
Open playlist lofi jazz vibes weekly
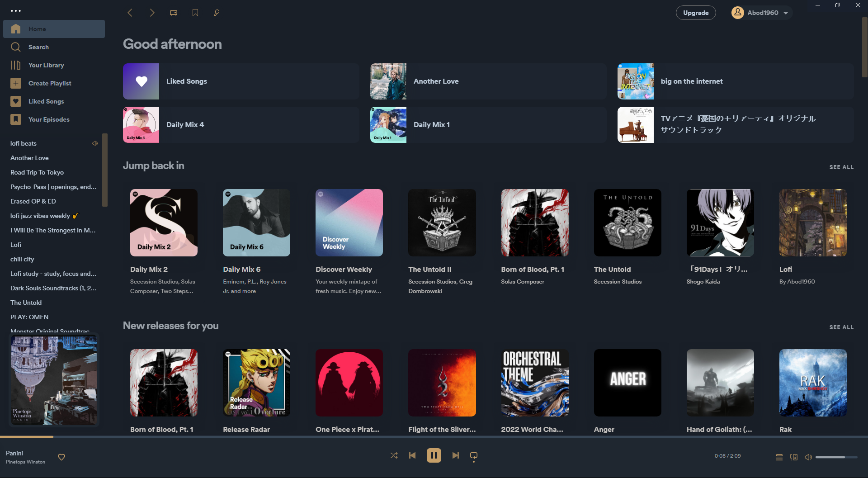44,216
